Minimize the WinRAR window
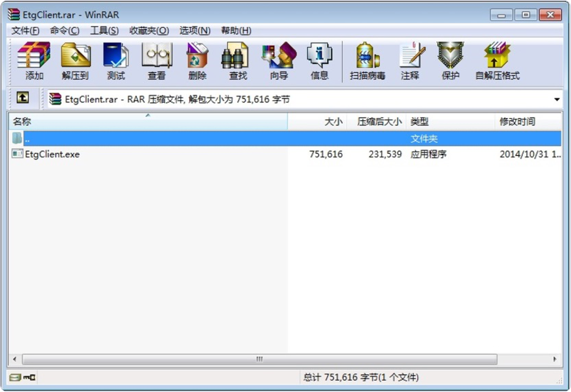This screenshot has height=392, width=571. click(501, 15)
